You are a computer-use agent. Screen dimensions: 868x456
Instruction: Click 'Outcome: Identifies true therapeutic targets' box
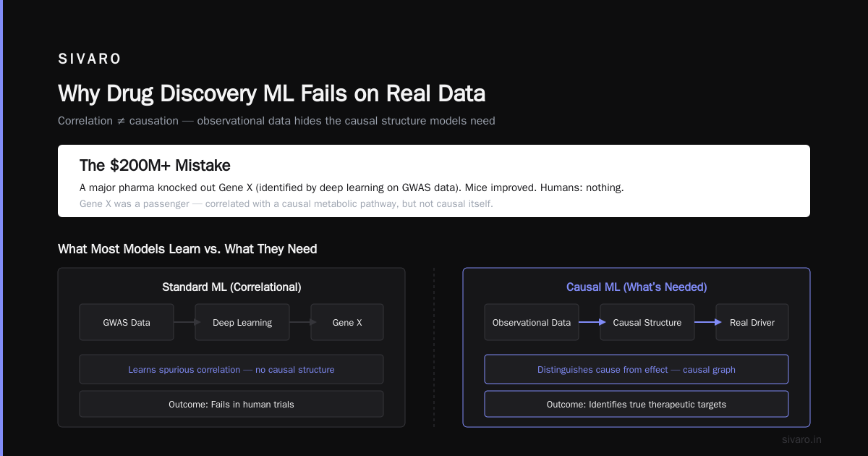[x=637, y=404]
